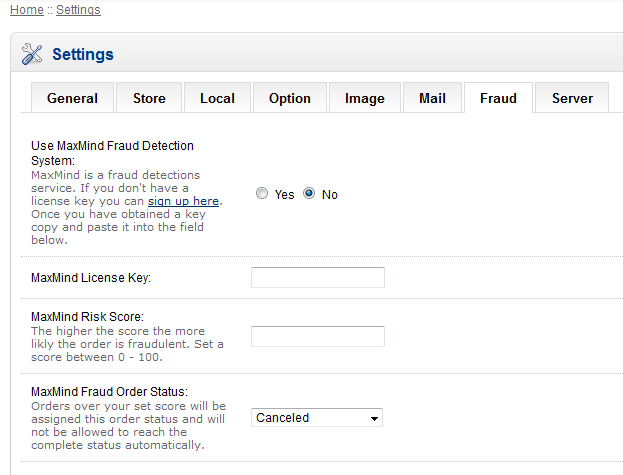The width and height of the screenshot is (623, 475).
Task: Click the 'sign up here' link
Action: click(184, 201)
